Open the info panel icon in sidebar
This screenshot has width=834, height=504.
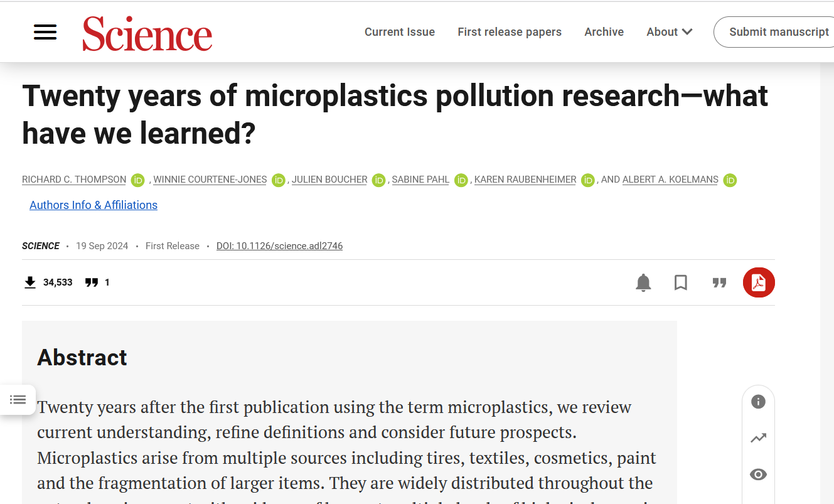(x=758, y=402)
